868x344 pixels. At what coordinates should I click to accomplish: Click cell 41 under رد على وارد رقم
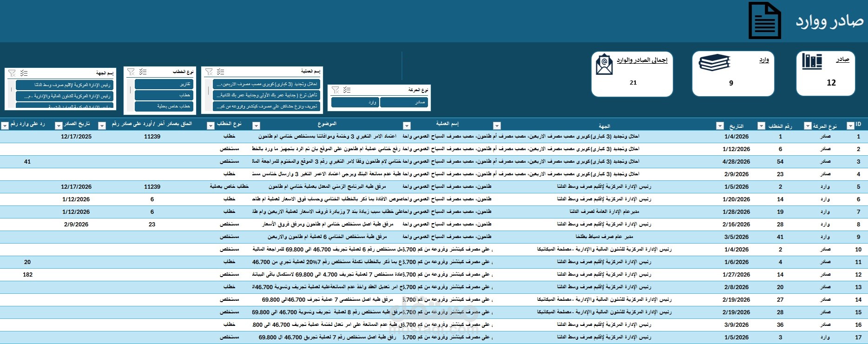pos(27,162)
